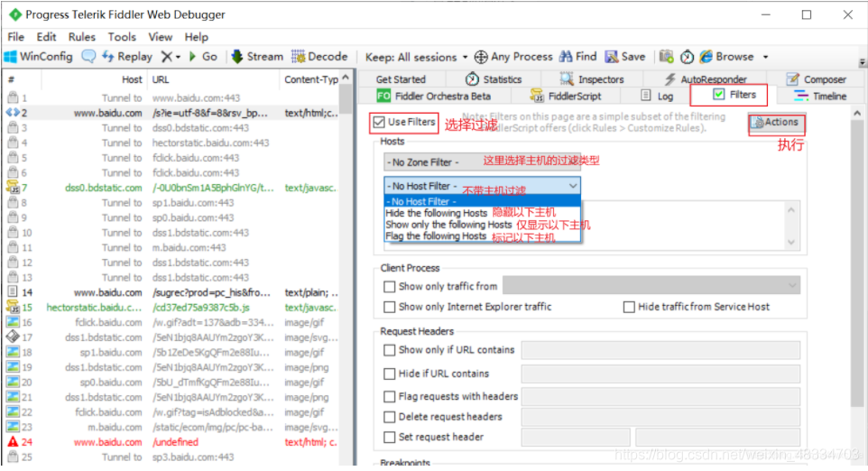Click the Show only if URL contains field
The height and width of the screenshot is (471, 868).
click(x=660, y=350)
